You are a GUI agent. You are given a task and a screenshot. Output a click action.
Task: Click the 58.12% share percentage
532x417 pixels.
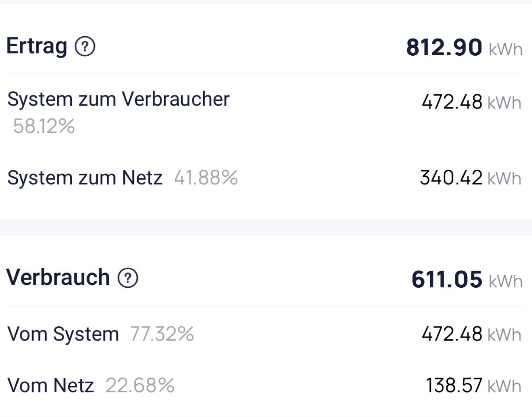tap(44, 126)
